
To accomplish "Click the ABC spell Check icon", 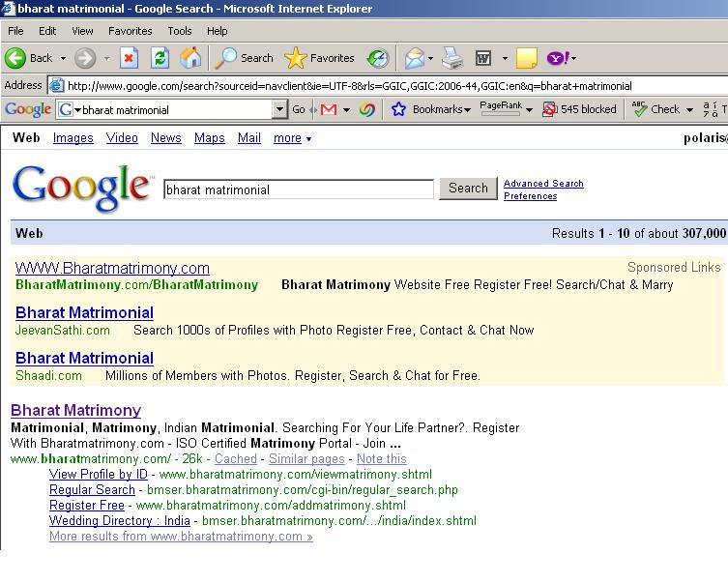I will click(x=639, y=109).
